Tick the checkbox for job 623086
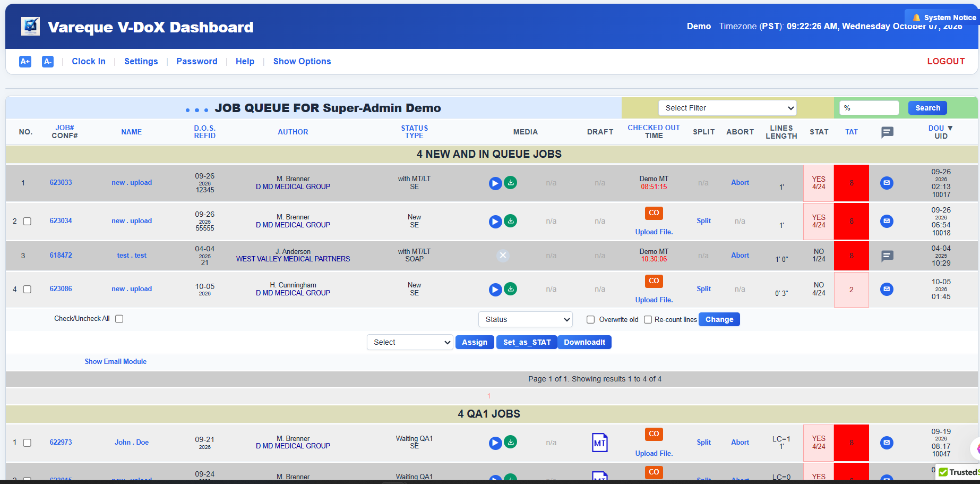 coord(27,290)
